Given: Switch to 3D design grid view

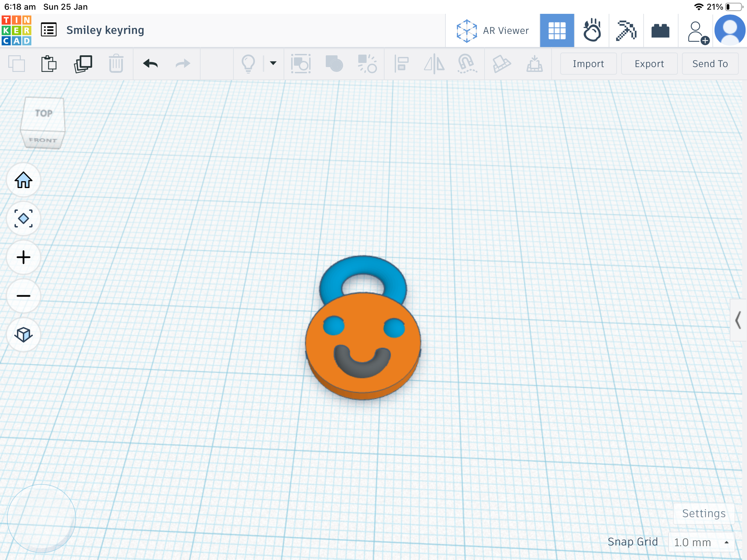Looking at the screenshot, I should (x=557, y=30).
